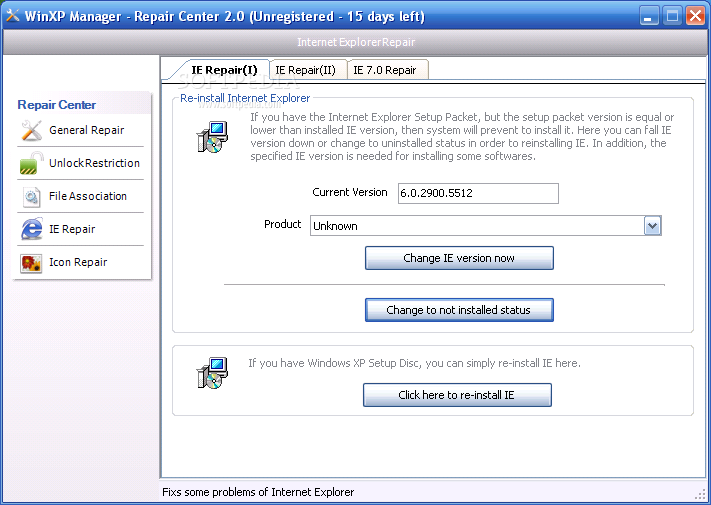
Task: Minimize the WinXP Manager window
Action: 648,16
